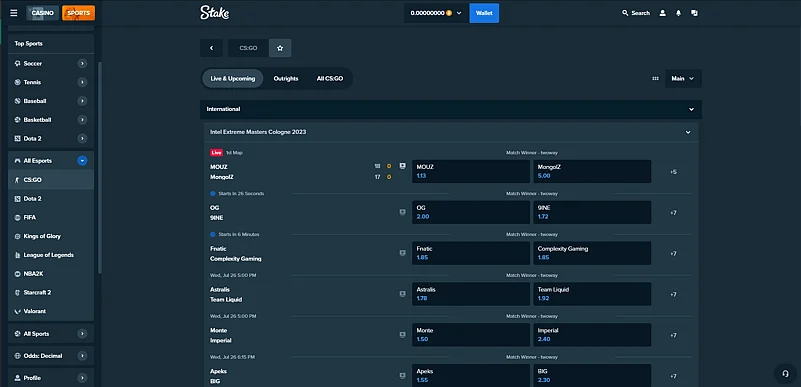Click the Soccer arrow icon in sidebar

[x=82, y=63]
